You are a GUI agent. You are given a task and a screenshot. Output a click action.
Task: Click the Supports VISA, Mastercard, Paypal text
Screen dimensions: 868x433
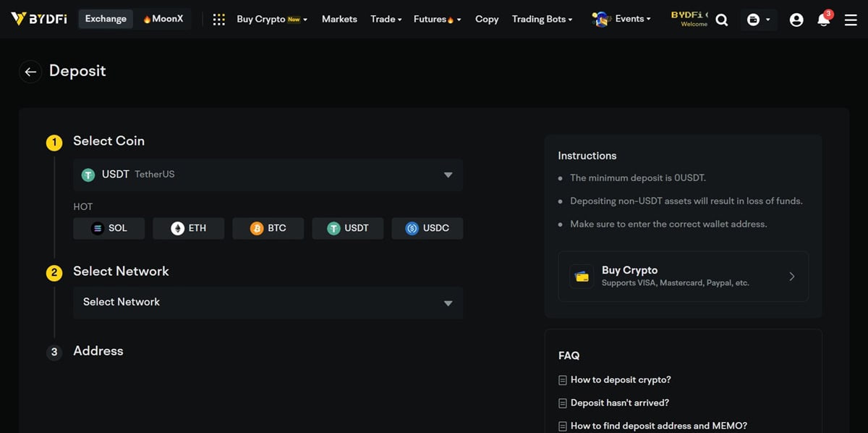(x=676, y=283)
